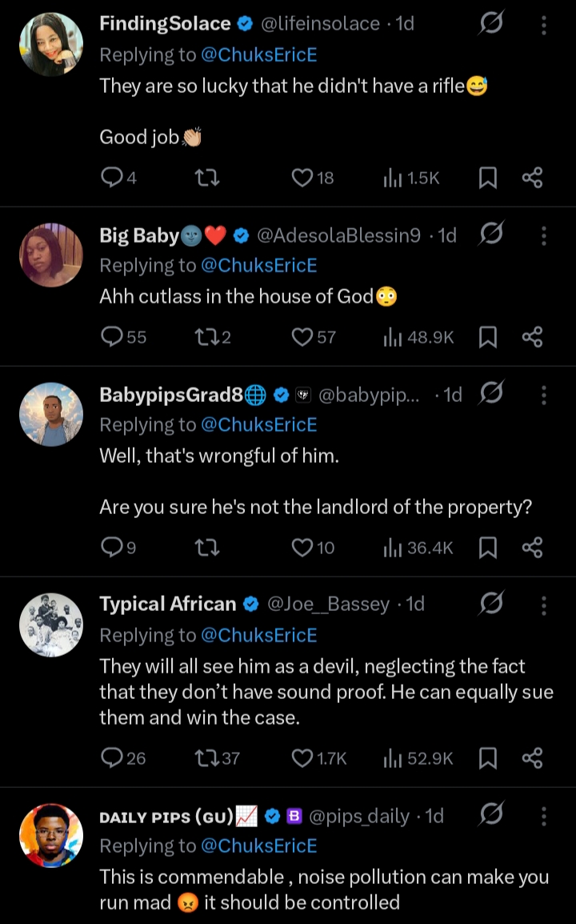Open more options menu on Big Baby's reply
Viewport: 576px width, 924px height.
click(544, 235)
